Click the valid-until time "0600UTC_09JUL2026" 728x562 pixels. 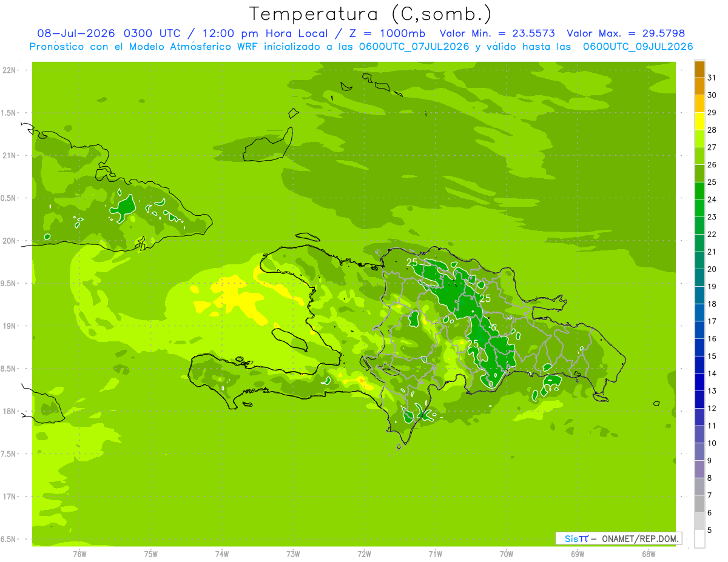(x=638, y=47)
